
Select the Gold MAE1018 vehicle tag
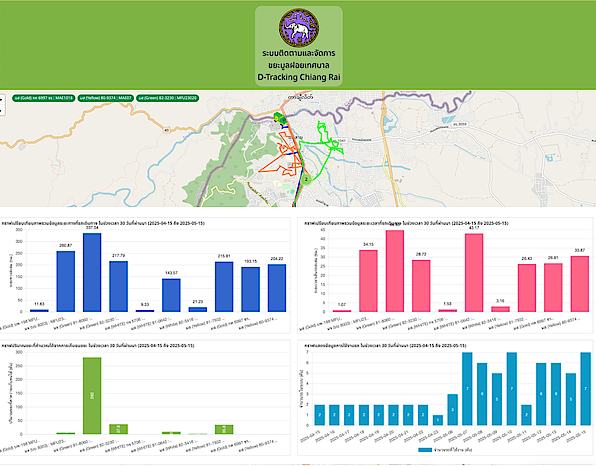click(x=43, y=98)
